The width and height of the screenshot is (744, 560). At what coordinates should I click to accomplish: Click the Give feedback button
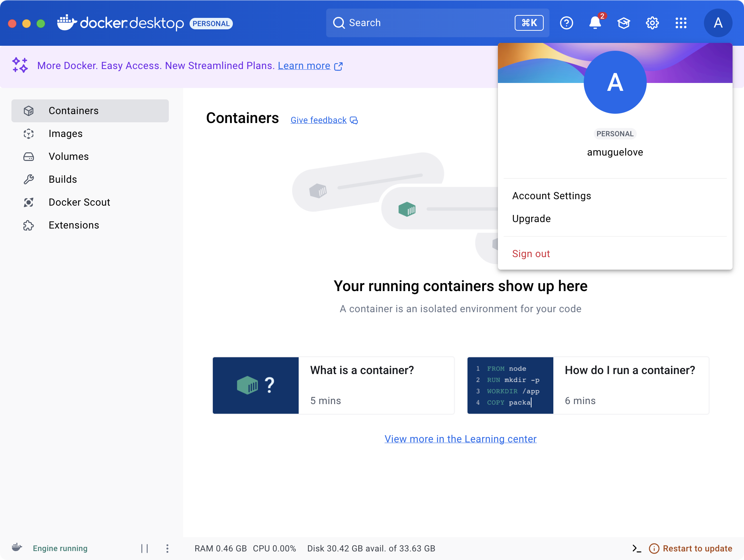[324, 120]
